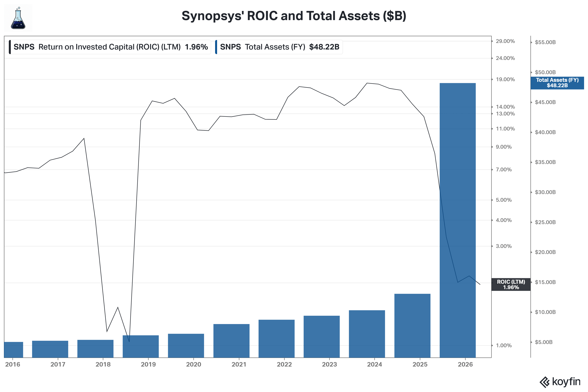This screenshot has height=392, width=588.
Task: Click the 14.00% ROIC axis tick
Action: pyautogui.click(x=505, y=107)
